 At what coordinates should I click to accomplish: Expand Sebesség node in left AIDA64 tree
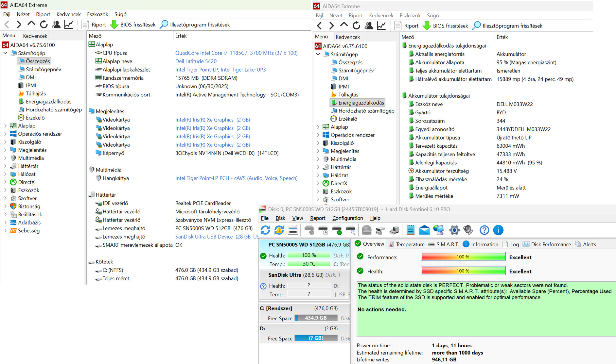5,230
